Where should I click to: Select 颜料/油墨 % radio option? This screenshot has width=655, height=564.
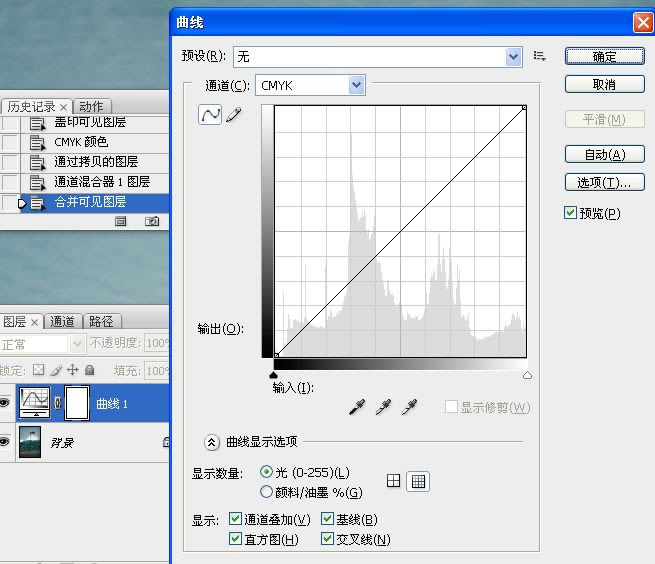pos(266,492)
